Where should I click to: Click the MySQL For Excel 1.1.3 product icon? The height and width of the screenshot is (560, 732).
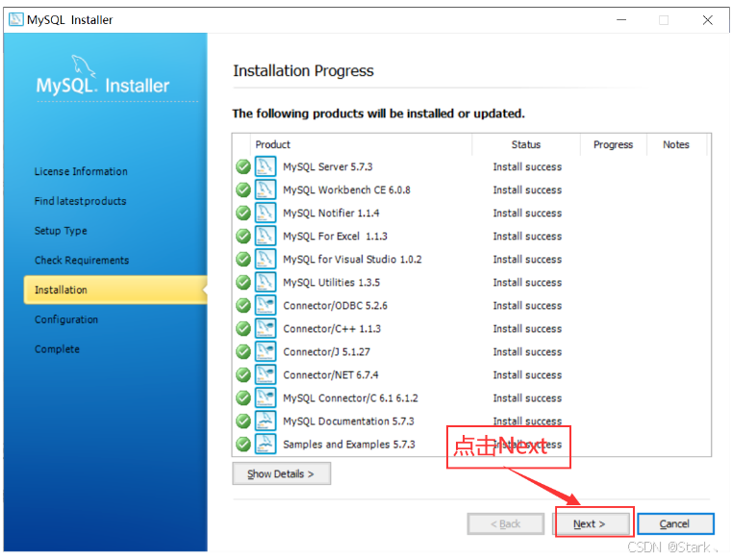pyautogui.click(x=265, y=236)
